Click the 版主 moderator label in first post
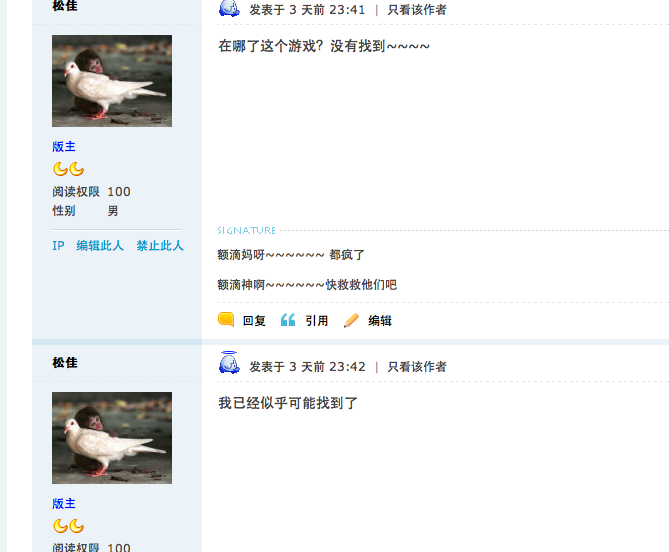This screenshot has height=552, width=669. coord(64,147)
